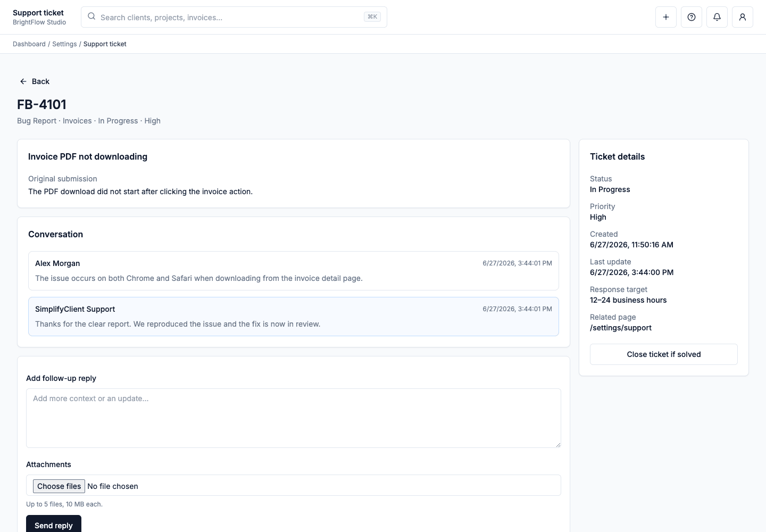Click the Conversation heading
Screen dimensions: 766x532
coord(55,234)
